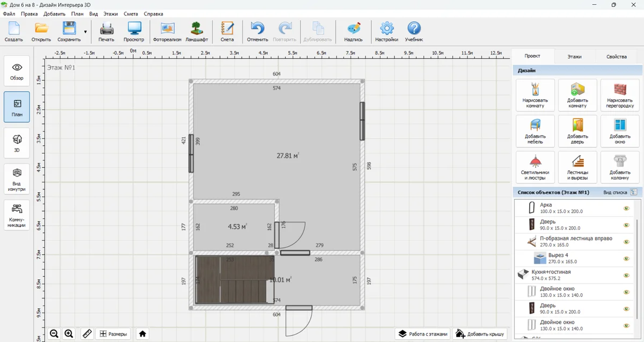Add a text label with Надпись
This screenshot has height=342, width=644.
[x=353, y=32]
